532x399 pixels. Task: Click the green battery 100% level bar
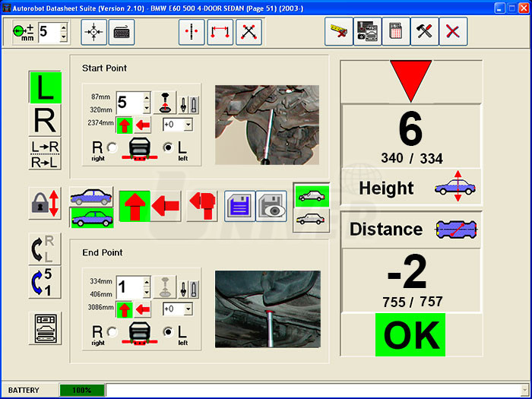click(x=82, y=390)
